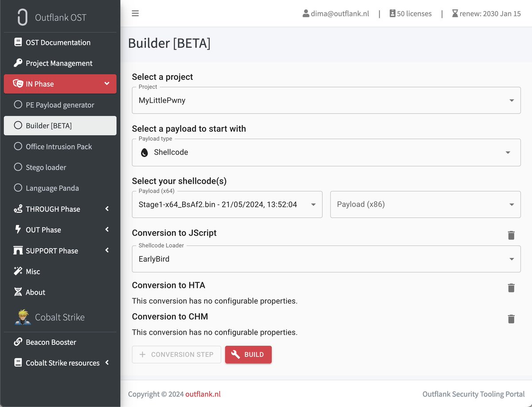The width and height of the screenshot is (532, 407).
Task: Open OST Documentation from the sidebar
Action: (60, 42)
